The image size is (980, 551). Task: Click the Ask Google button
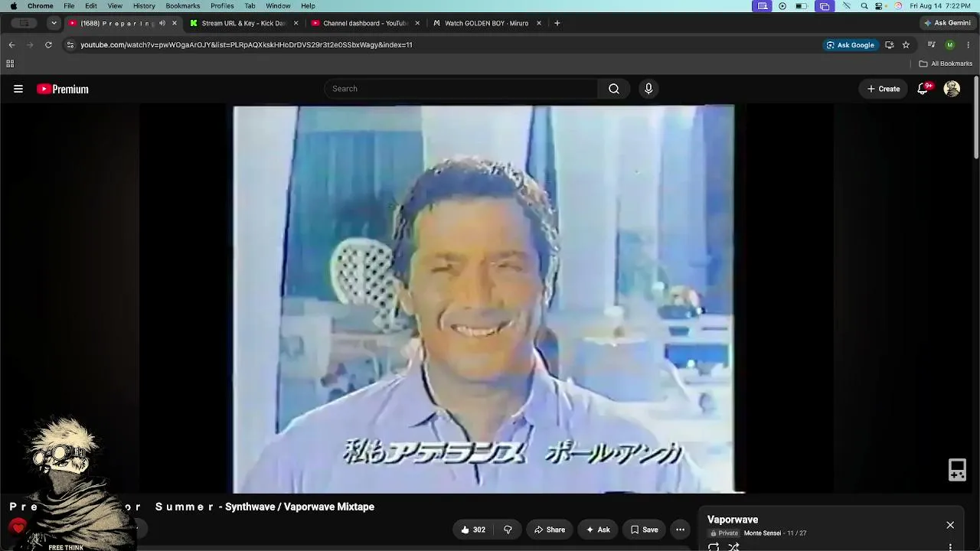tap(850, 45)
